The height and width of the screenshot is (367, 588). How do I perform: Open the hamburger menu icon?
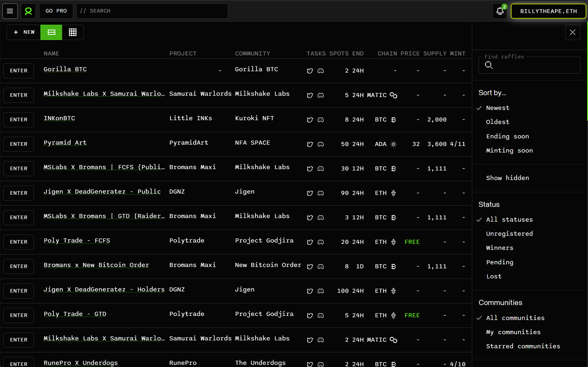click(10, 11)
